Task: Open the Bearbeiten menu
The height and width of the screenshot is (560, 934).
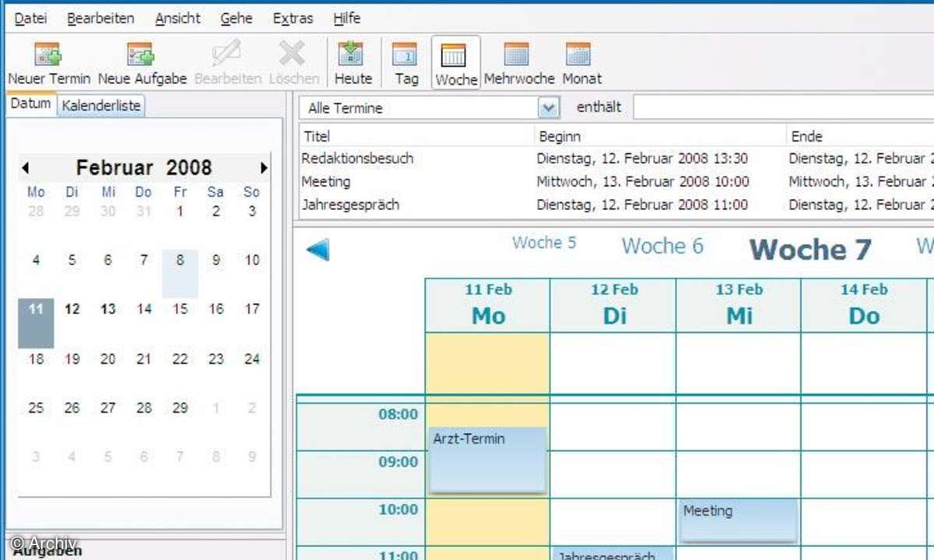Action: point(100,18)
